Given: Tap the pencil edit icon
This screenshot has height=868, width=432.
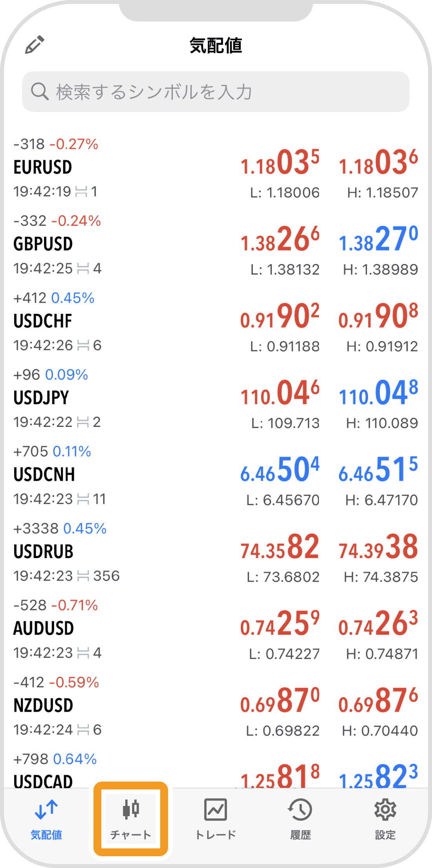Looking at the screenshot, I should (35, 45).
